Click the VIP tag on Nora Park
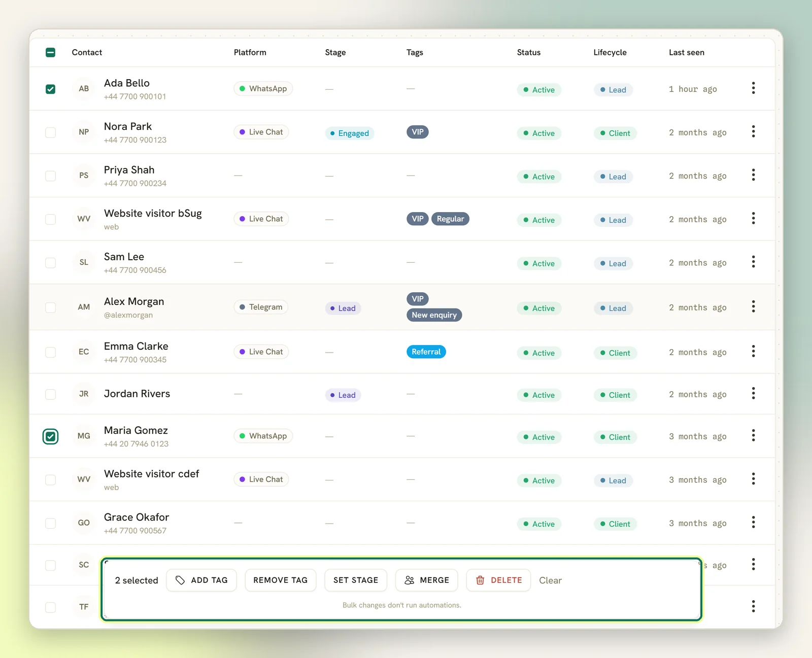812x658 pixels. [x=418, y=132]
